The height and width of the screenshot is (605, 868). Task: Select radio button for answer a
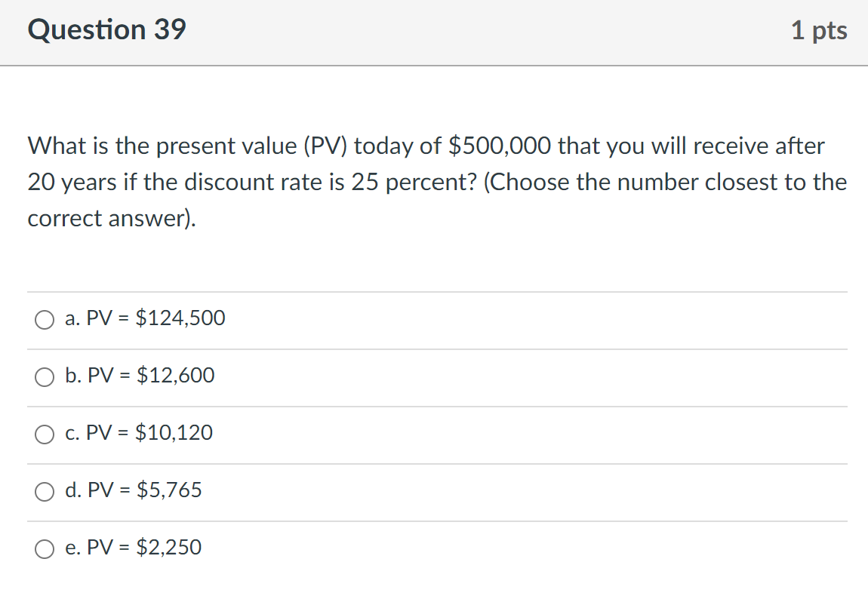45,320
